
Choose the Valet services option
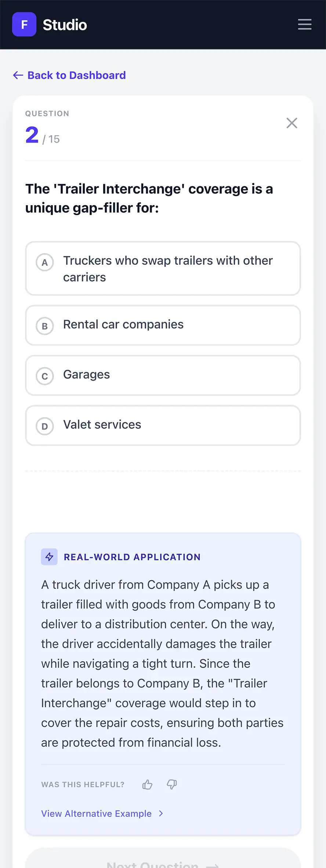[x=102, y=425]
